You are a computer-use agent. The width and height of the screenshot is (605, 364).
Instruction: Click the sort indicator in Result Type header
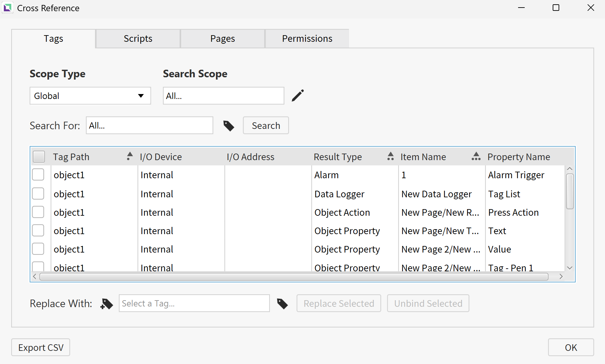391,156
